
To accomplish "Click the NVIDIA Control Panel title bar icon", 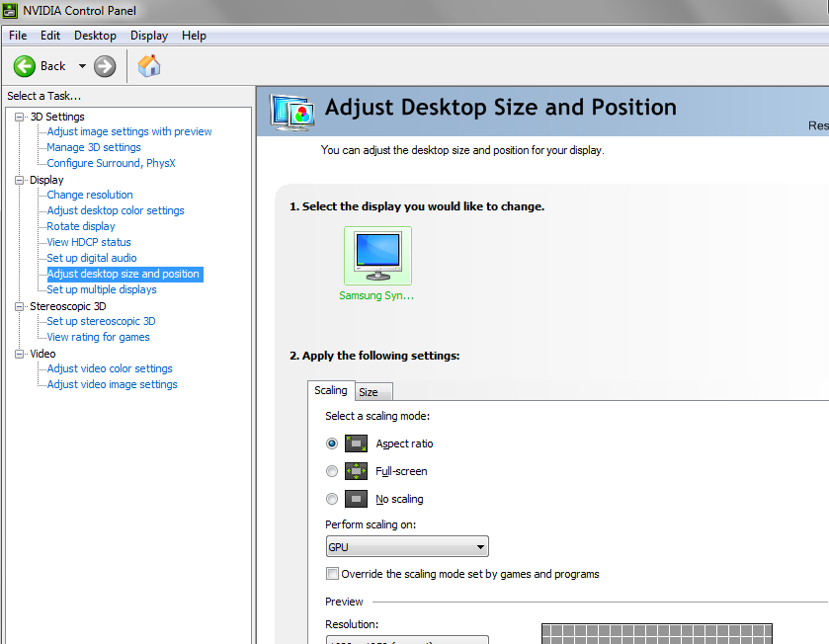I will [x=10, y=11].
